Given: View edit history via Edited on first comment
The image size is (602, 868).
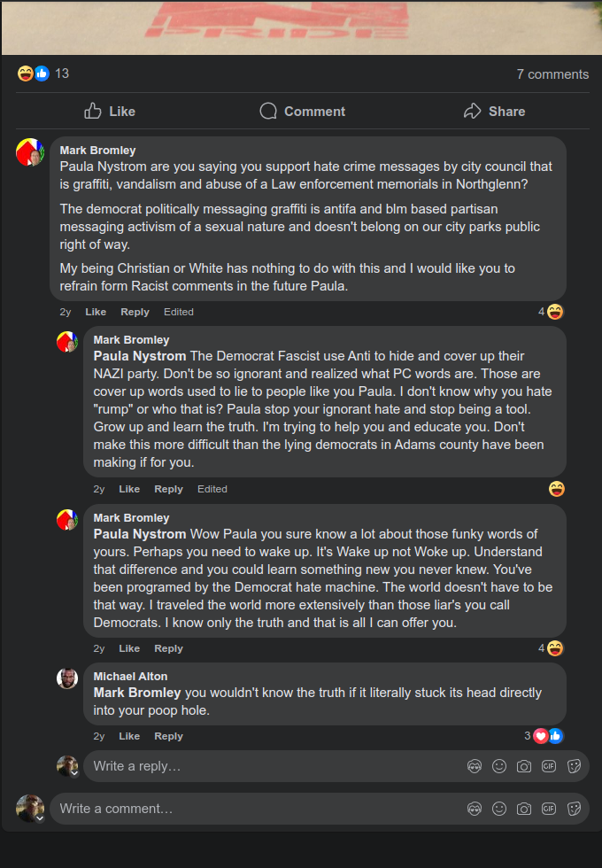Looking at the screenshot, I should (x=179, y=312).
